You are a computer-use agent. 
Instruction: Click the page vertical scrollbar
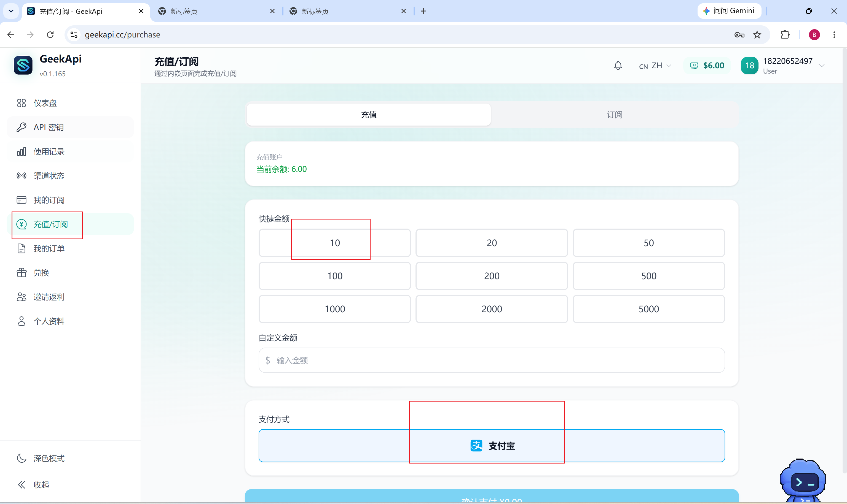pos(844,262)
